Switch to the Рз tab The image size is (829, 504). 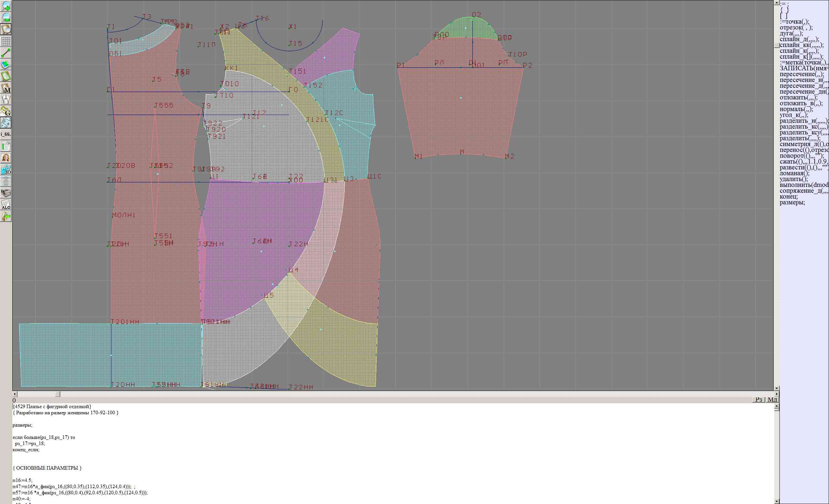759,399
